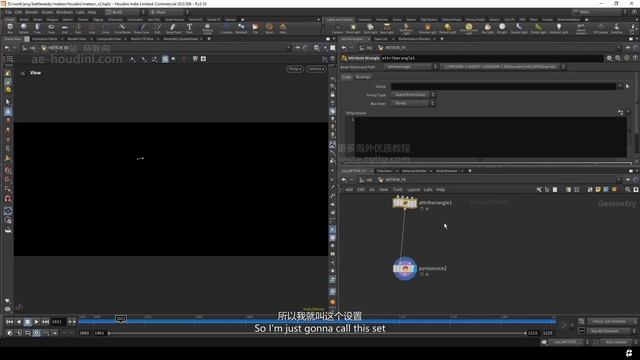Add a Volume Light from the shelf

427,28
